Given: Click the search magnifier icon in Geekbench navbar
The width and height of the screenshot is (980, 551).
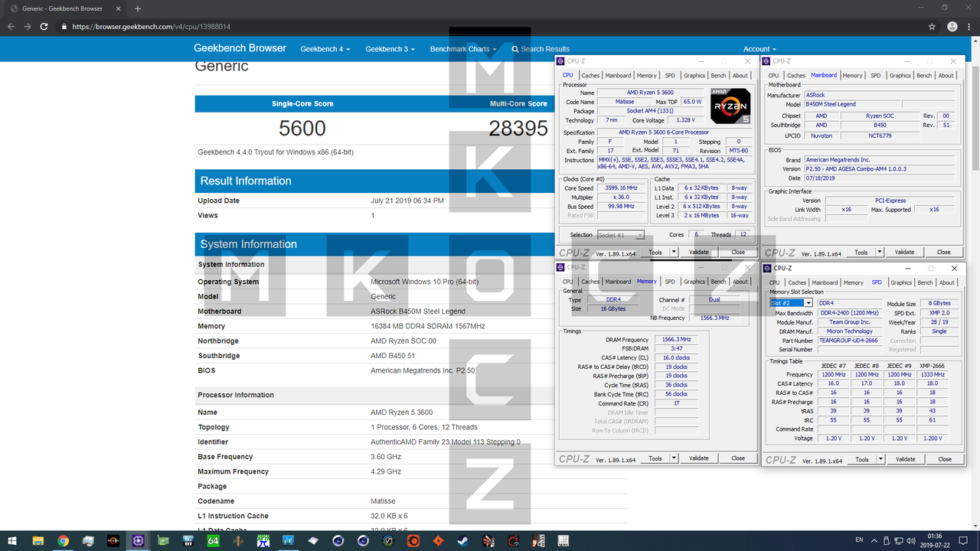Looking at the screenshot, I should [x=515, y=49].
